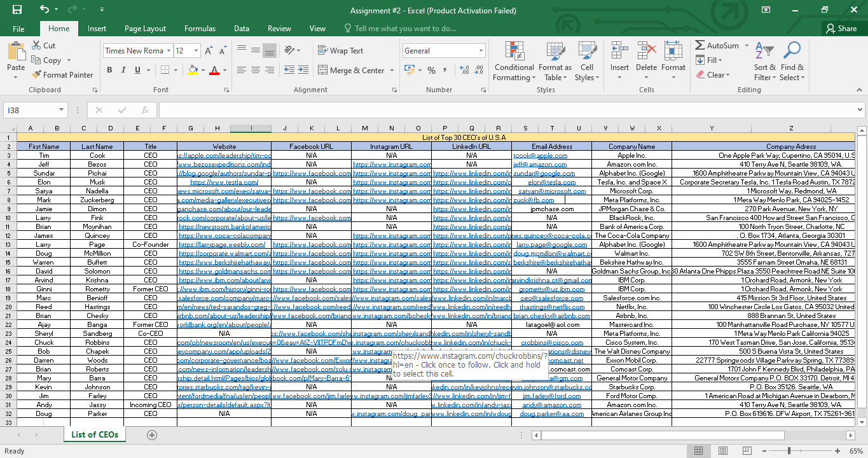Open the General number format dropdown
This screenshot has width=868, height=458.
481,51
